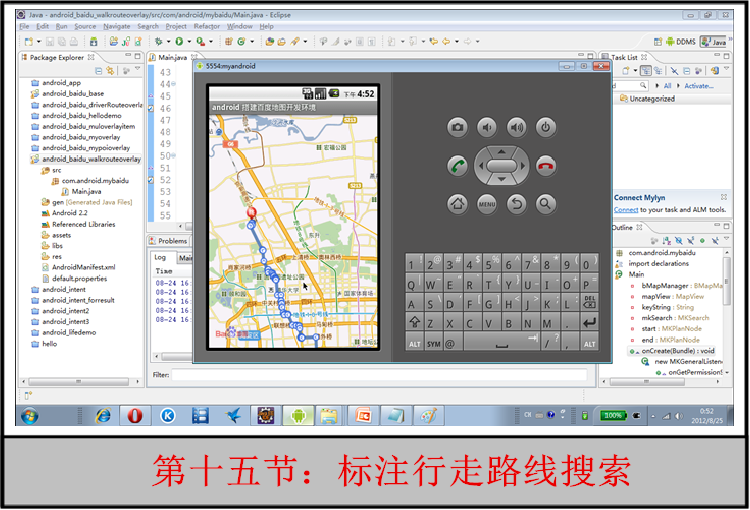Open the Outline view menu arrow
The image size is (750, 510).
pos(727,239)
